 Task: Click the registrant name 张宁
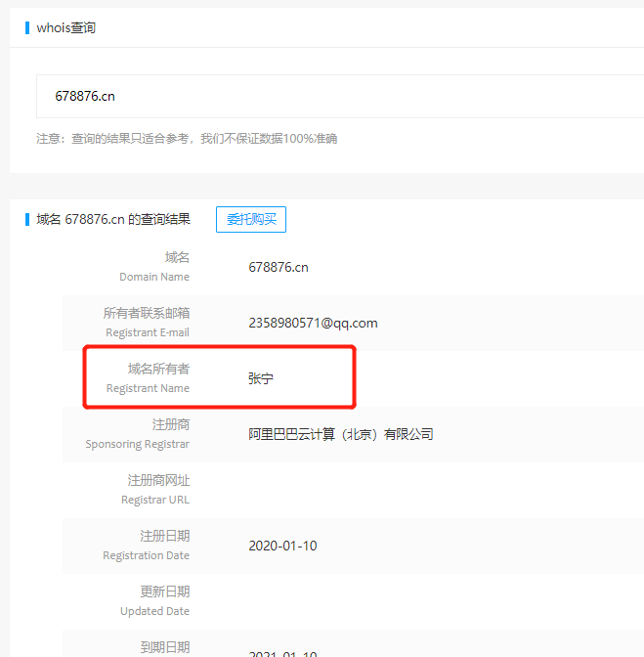(x=261, y=378)
